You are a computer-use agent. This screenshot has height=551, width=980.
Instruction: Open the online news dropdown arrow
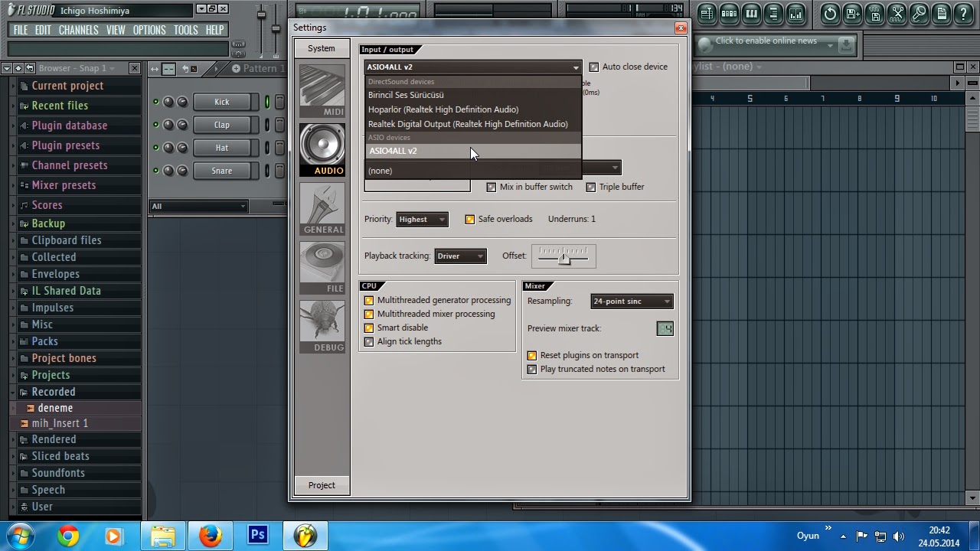tap(830, 46)
